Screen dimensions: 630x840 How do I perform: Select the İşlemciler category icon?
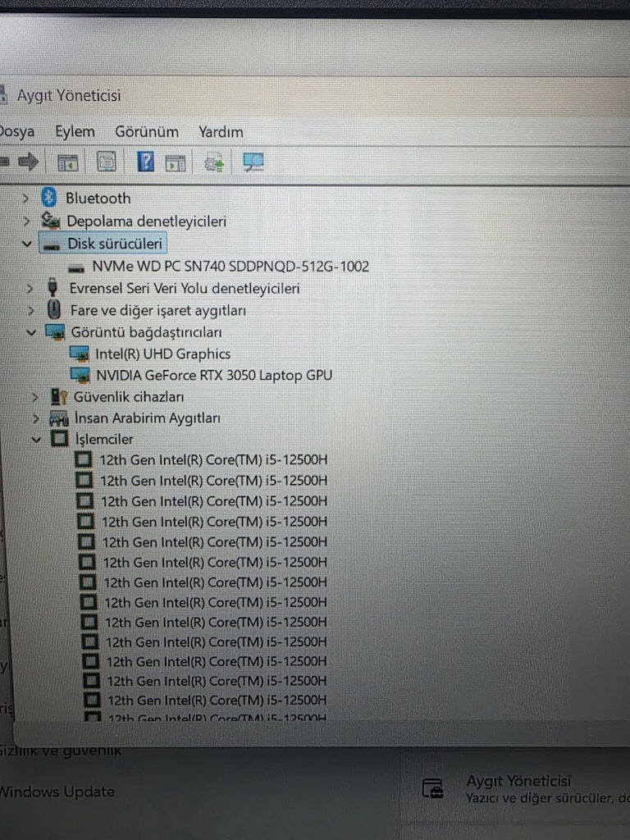pos(59,439)
